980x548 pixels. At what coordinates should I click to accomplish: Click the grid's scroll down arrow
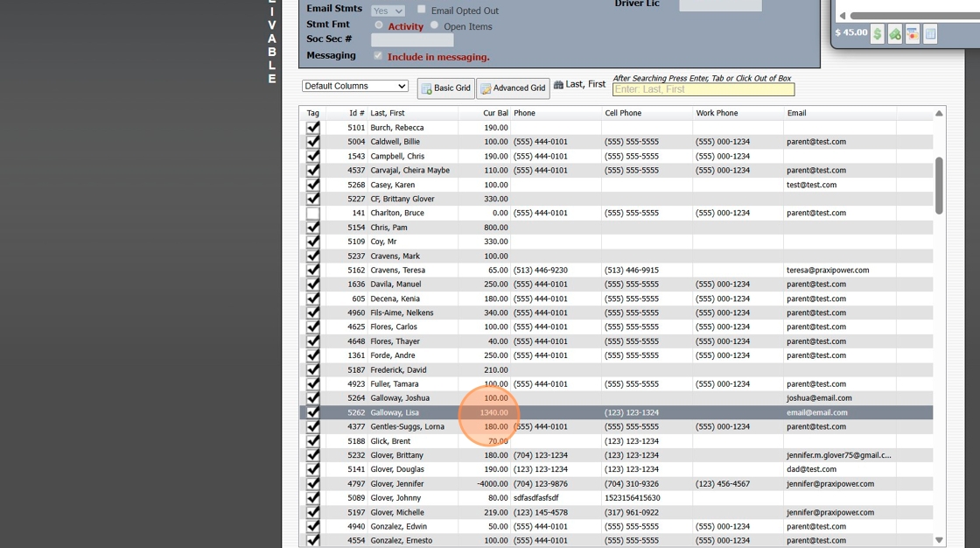tap(939, 540)
